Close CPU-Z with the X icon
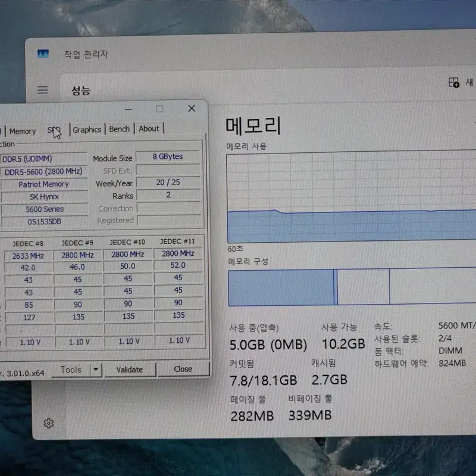 pyautogui.click(x=192, y=108)
